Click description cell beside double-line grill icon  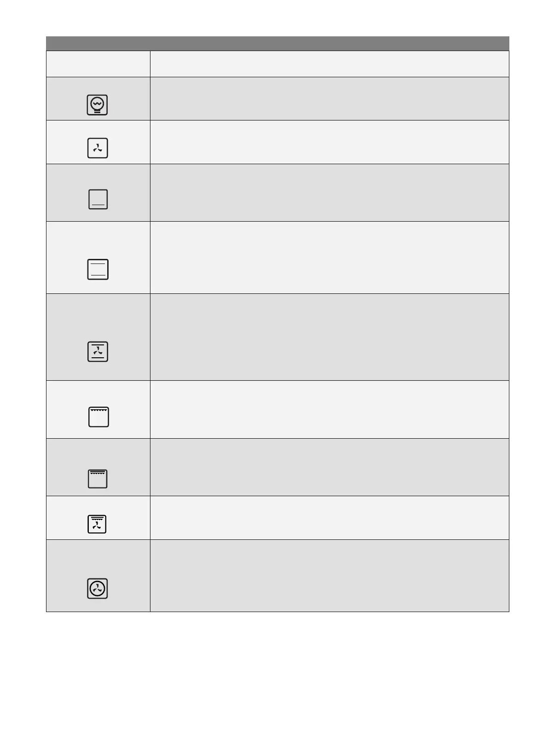(x=329, y=467)
